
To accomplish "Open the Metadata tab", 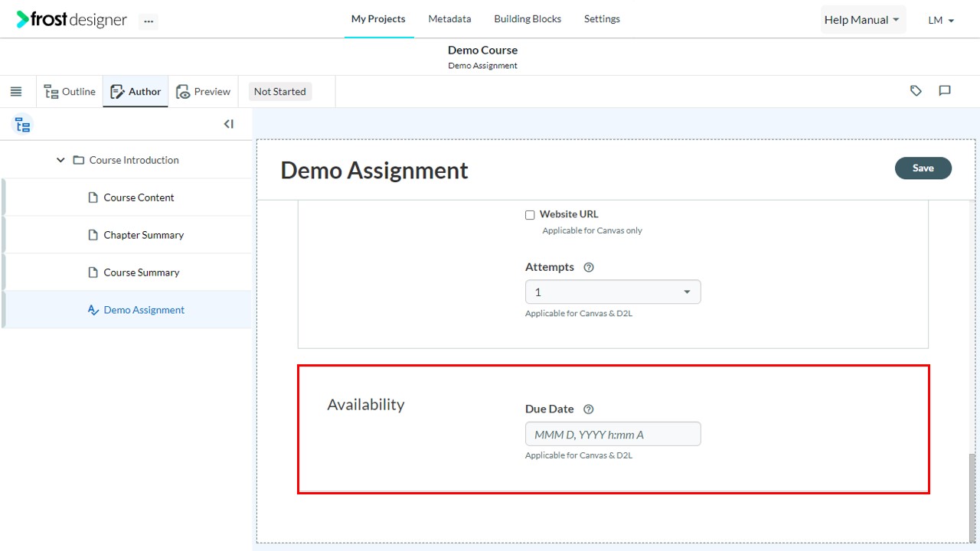I will [x=449, y=19].
